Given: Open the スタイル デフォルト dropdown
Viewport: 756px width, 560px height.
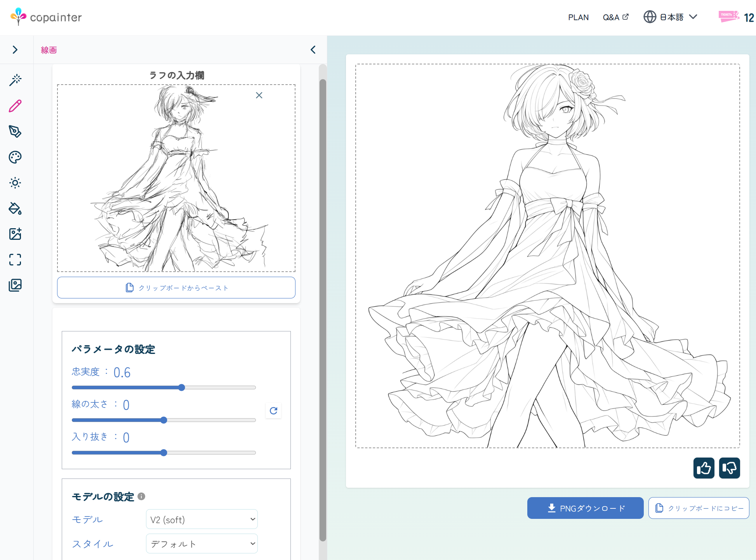Looking at the screenshot, I should click(202, 544).
